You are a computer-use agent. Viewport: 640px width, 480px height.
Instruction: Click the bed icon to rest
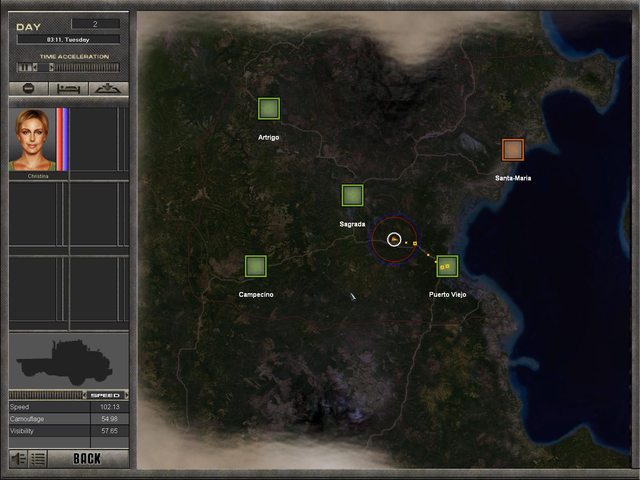(68, 89)
